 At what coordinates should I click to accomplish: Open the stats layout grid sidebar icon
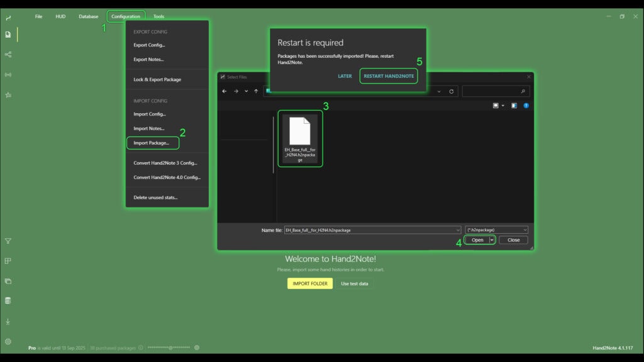[x=8, y=261]
